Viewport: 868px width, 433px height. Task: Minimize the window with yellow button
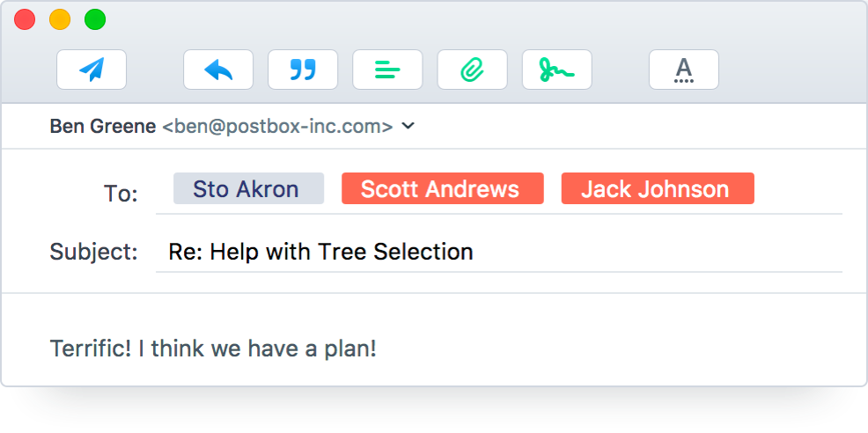point(60,19)
